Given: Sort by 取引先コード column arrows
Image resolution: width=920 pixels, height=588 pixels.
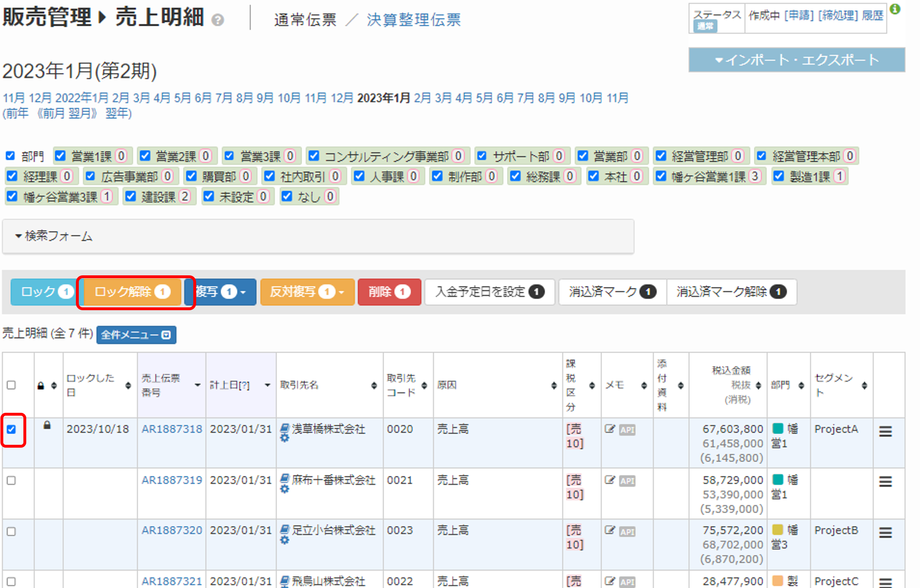Looking at the screenshot, I should tap(424, 385).
